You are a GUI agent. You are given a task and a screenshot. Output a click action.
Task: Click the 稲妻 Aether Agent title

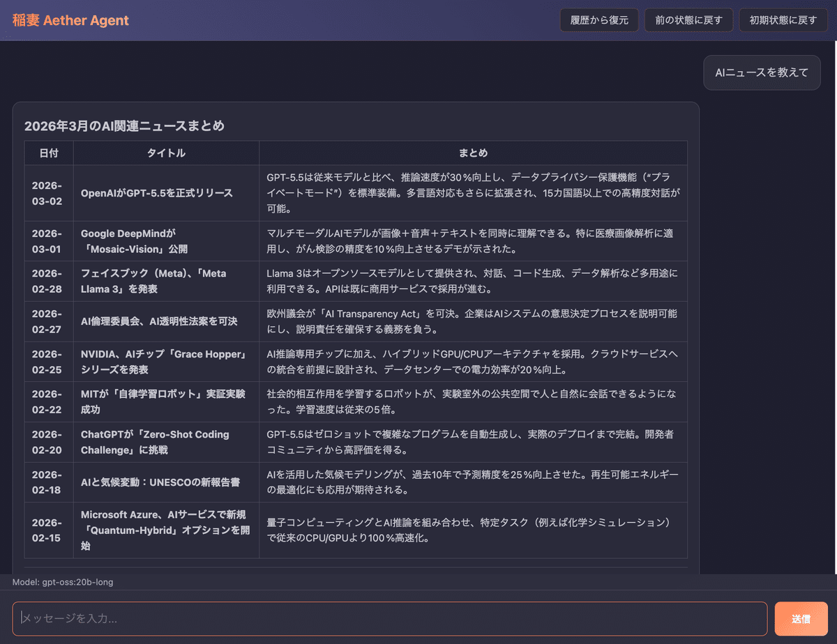[x=70, y=20]
